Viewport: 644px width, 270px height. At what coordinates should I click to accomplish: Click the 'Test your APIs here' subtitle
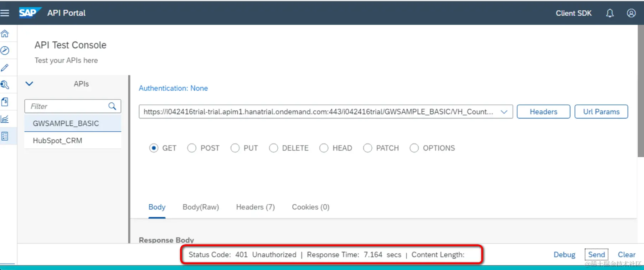[66, 60]
